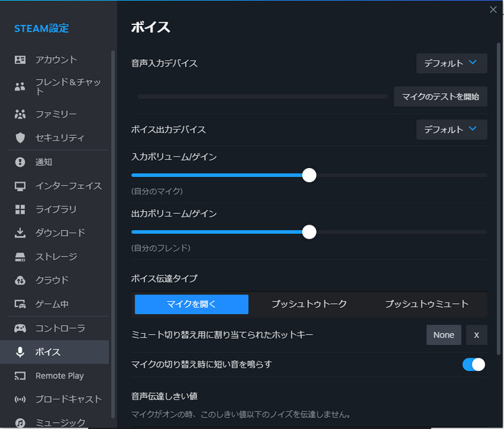Click the main panel vertical scrollbar
Viewport: 504px width, 429px height.
click(x=499, y=199)
